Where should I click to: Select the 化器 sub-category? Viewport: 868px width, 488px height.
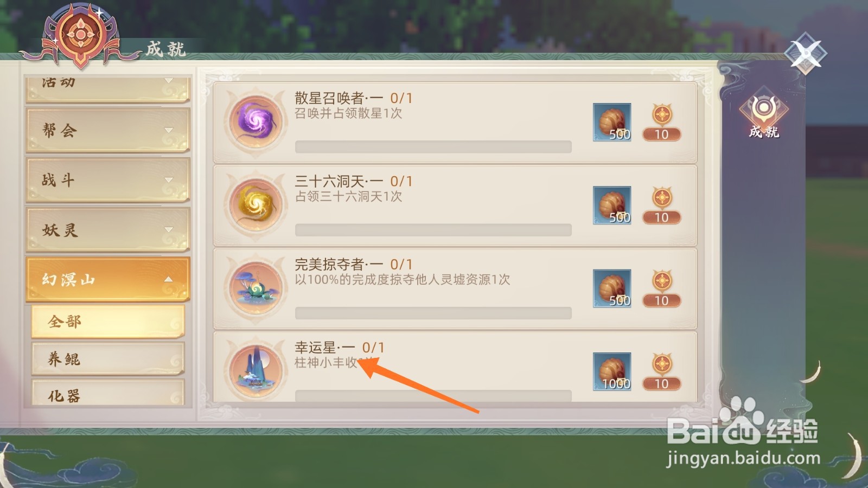[x=108, y=393]
